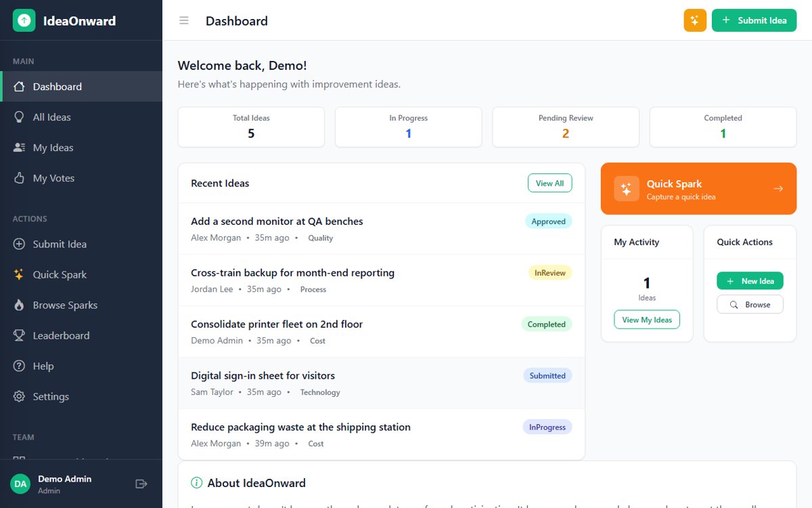Open idea 'Digital sign-in sheet for visitors'
Viewport: 812px width, 508px height.
coord(381,383)
